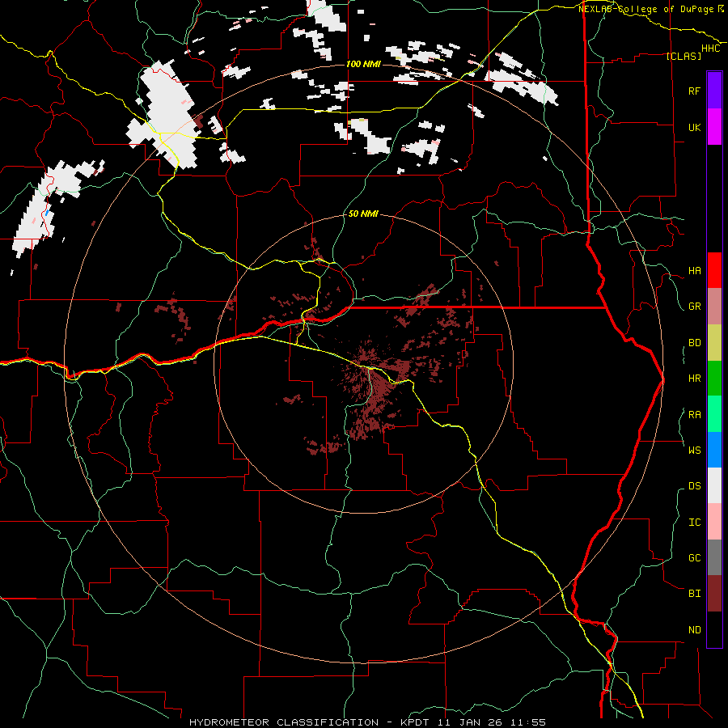Click the WS legend label
The width and height of the screenshot is (728, 728).
(694, 450)
